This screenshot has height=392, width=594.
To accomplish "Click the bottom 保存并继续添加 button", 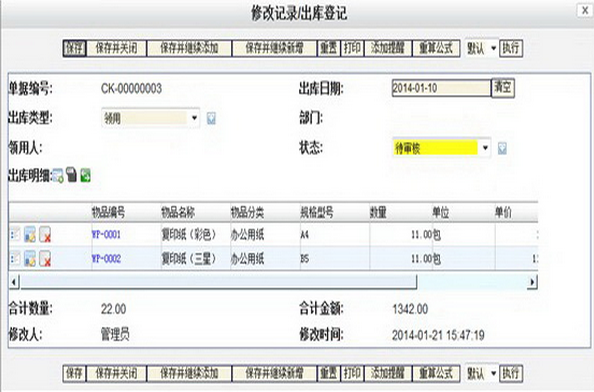I will (x=189, y=373).
